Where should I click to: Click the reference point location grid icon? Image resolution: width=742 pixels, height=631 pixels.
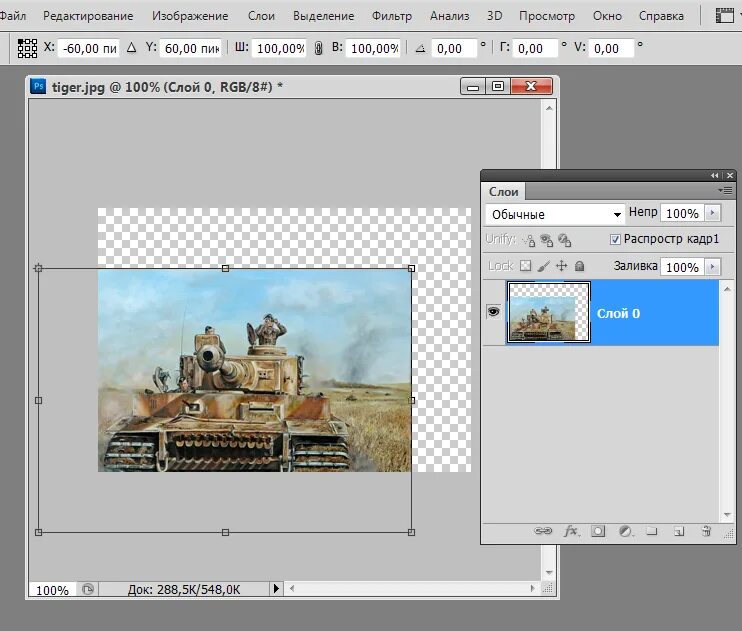click(27, 48)
